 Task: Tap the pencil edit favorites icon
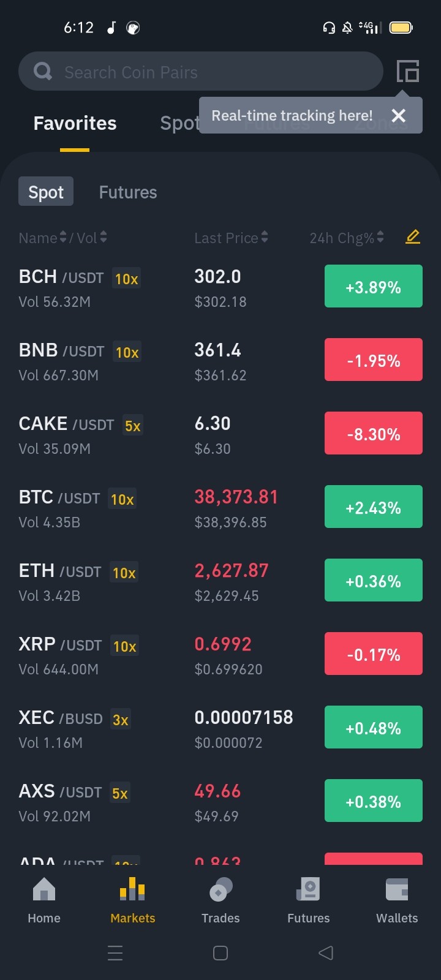tap(413, 236)
